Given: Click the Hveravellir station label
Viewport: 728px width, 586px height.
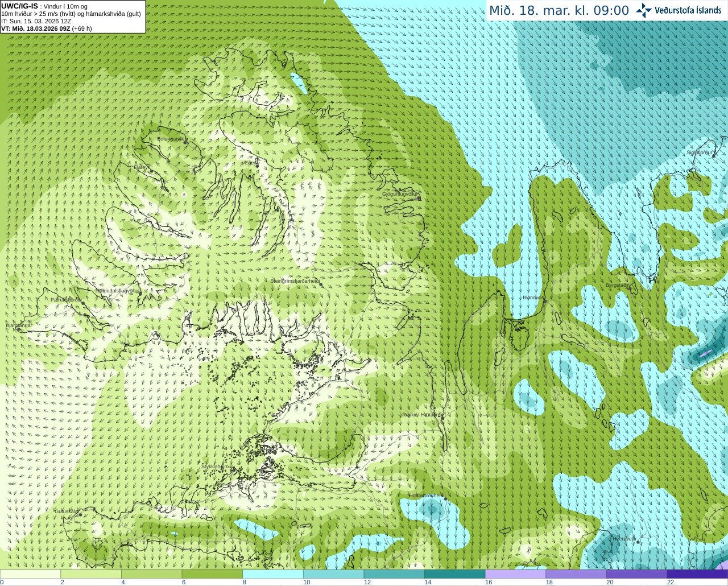Looking at the screenshot, I should pos(624,538).
